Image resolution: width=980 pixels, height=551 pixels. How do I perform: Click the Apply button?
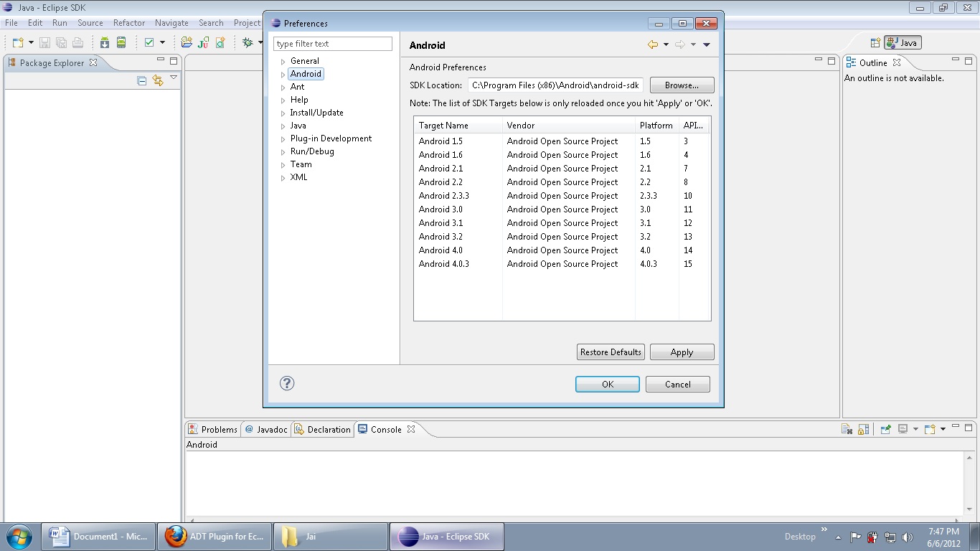click(x=682, y=352)
